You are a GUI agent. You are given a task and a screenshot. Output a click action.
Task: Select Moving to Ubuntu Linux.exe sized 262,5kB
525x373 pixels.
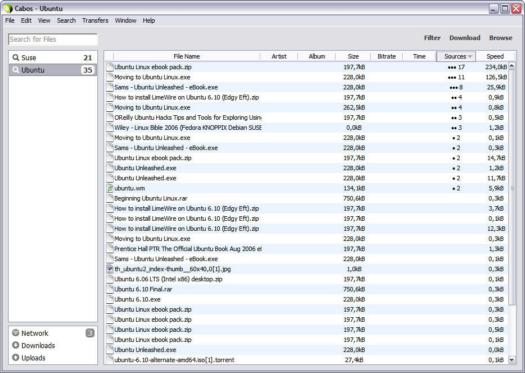tap(306, 107)
